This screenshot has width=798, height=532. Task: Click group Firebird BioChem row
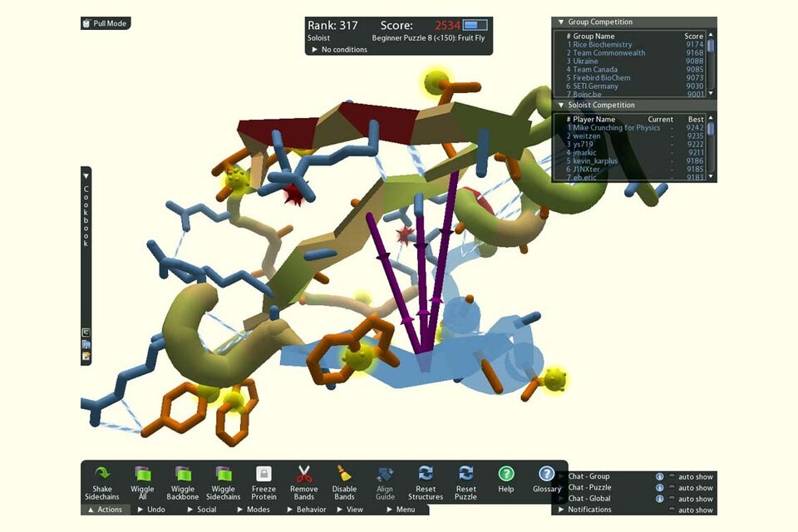(x=634, y=78)
